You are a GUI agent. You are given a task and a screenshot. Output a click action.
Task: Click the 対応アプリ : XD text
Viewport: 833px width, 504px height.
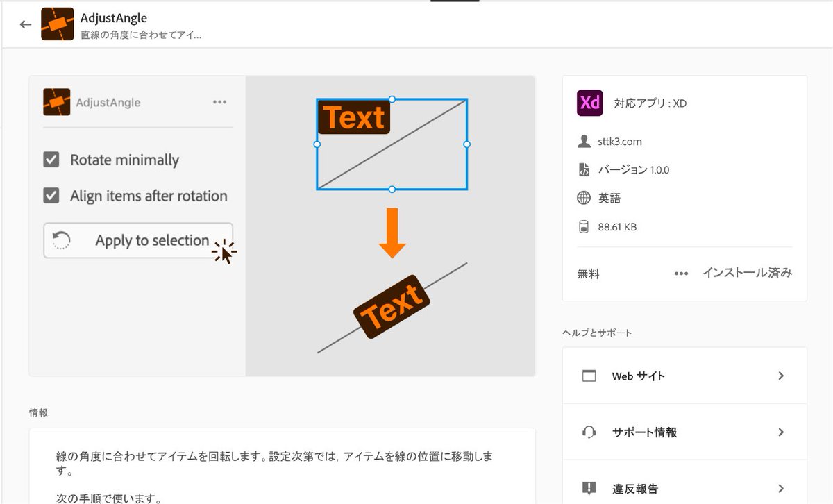pos(650,103)
